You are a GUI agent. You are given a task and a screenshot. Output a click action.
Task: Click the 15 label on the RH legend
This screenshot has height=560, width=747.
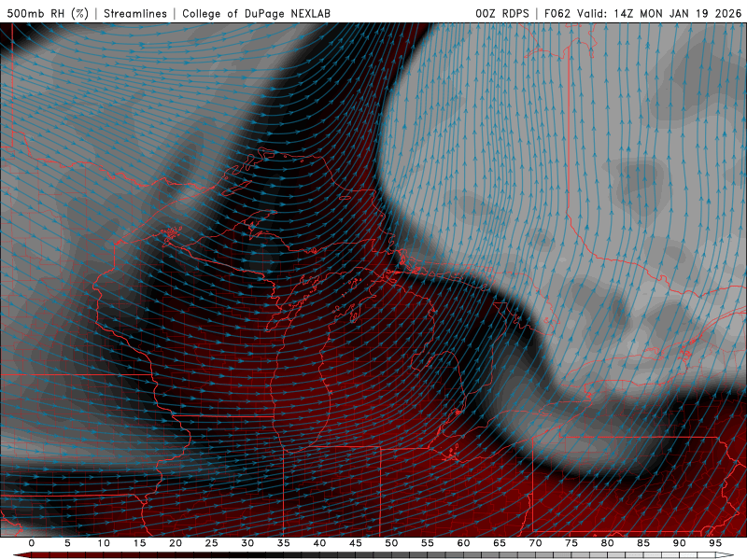tap(139, 543)
